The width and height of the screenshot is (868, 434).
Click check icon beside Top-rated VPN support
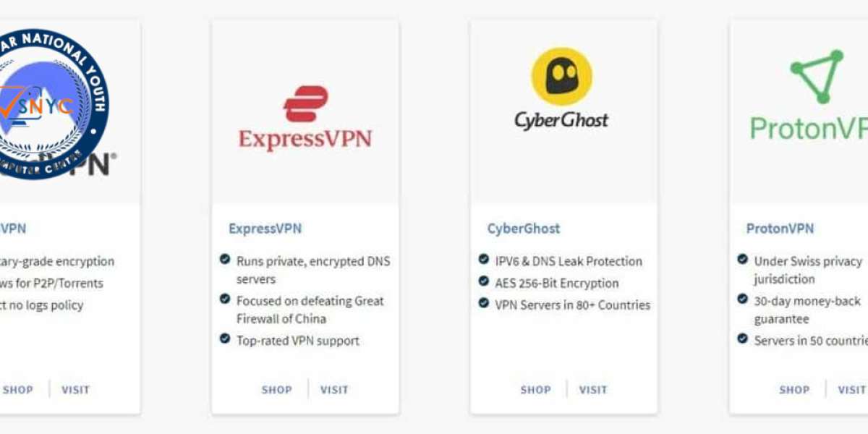click(x=225, y=339)
